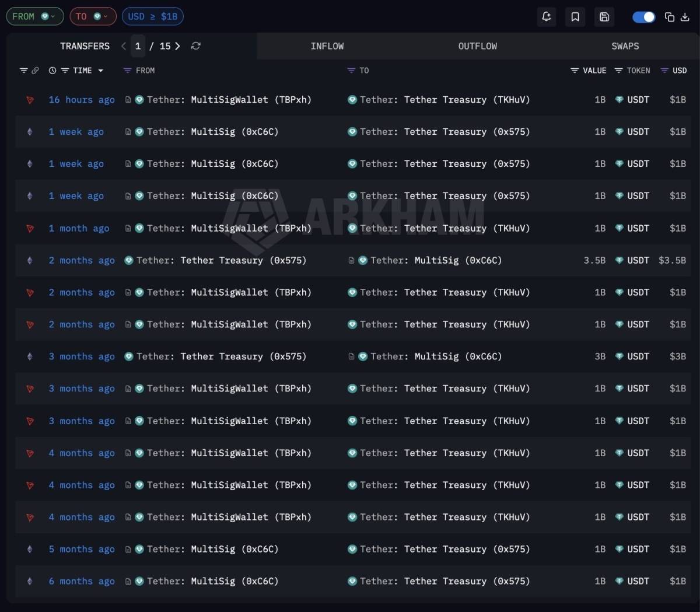
Task: Toggle the blue switch in the top bar
Action: click(644, 17)
